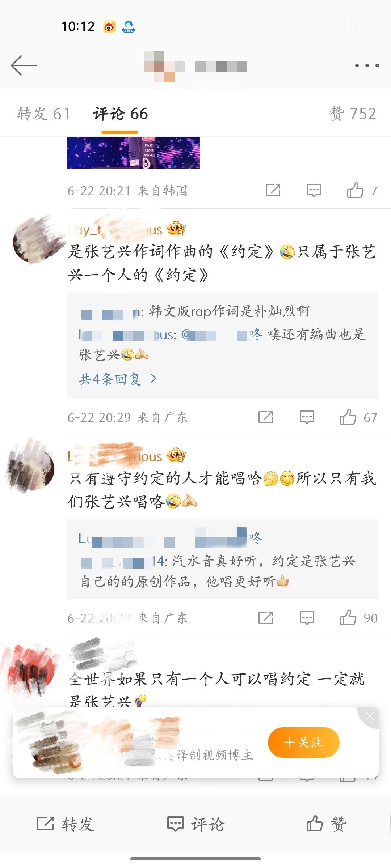The width and height of the screenshot is (391, 868).
Task: Tap the back arrow icon
Action: (x=24, y=65)
